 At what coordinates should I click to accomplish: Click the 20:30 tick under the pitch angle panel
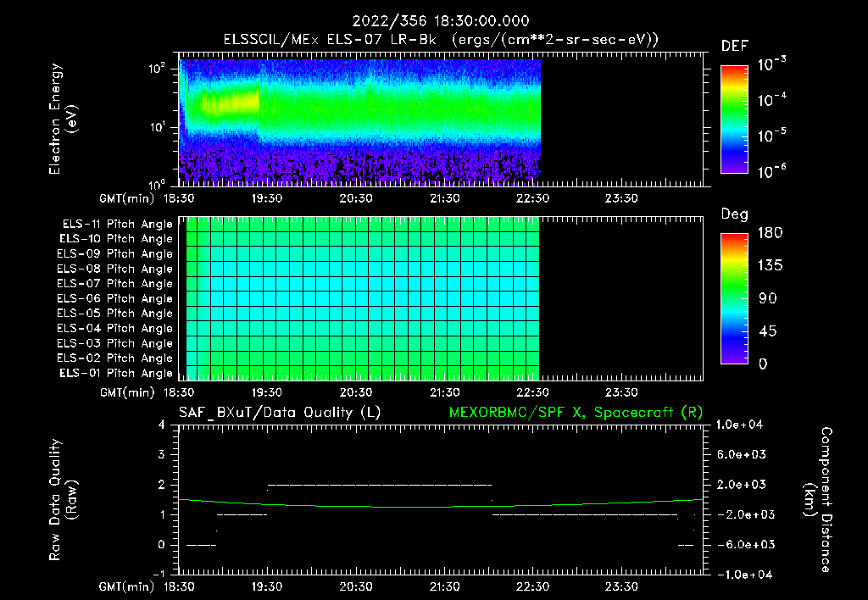(356, 393)
